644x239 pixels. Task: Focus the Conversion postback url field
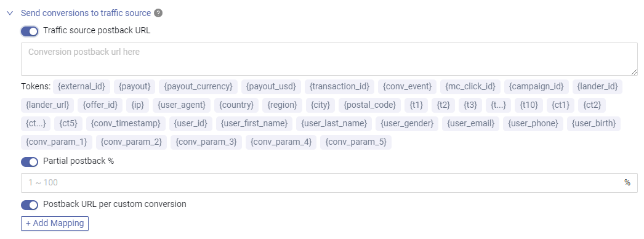329,59
